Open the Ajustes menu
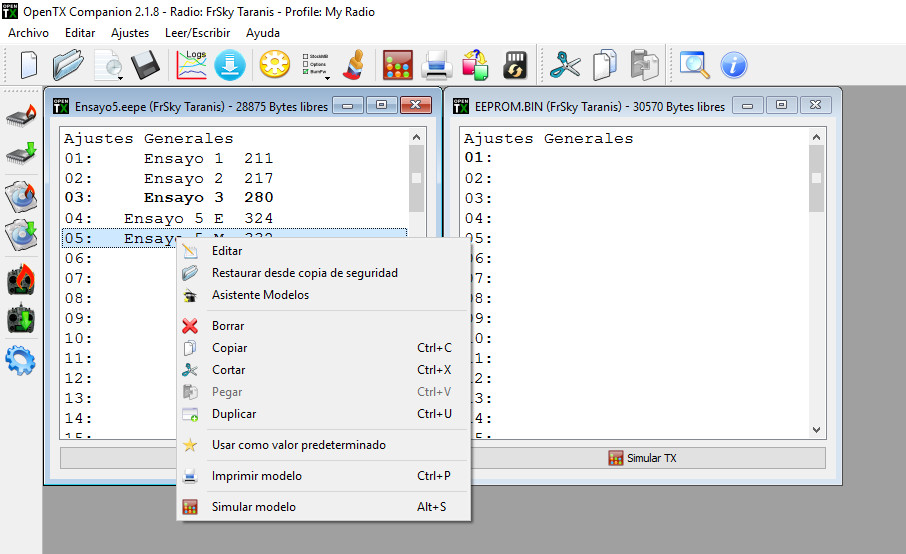Screen dimensions: 906x554 130,33
